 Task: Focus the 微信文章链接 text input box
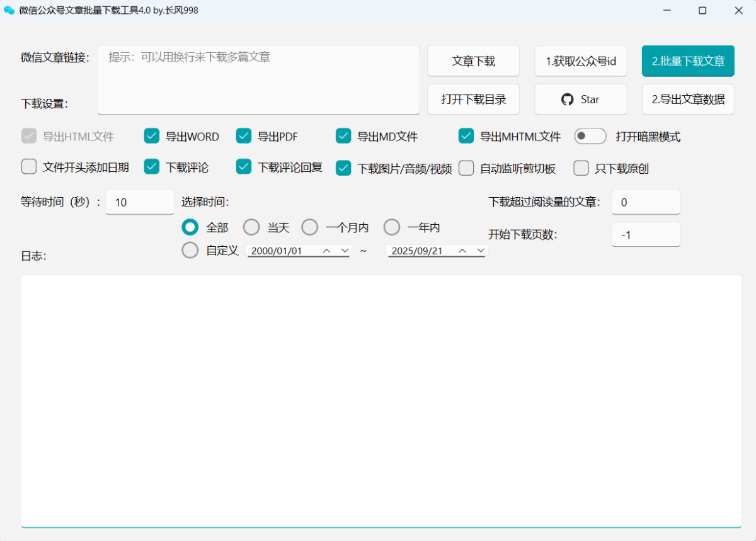pos(258,79)
